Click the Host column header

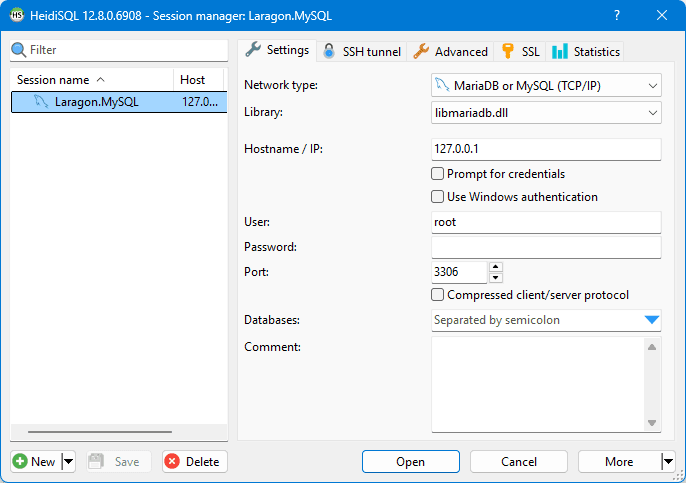[199, 80]
